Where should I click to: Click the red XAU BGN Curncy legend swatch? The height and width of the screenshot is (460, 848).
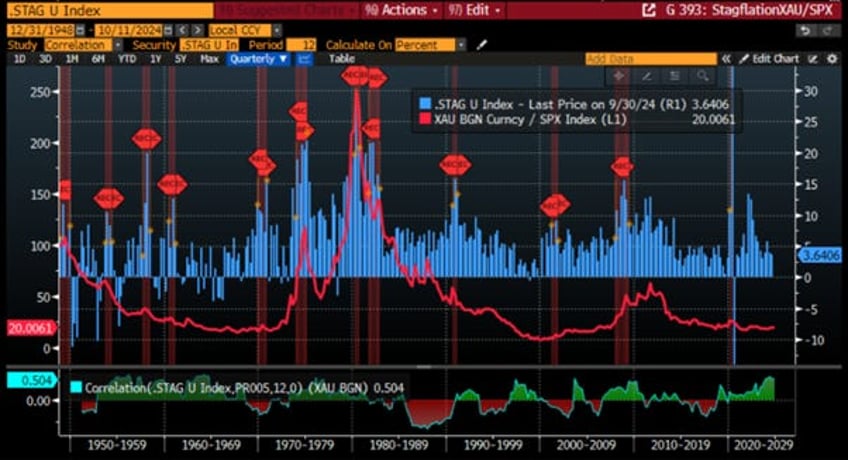coord(426,119)
